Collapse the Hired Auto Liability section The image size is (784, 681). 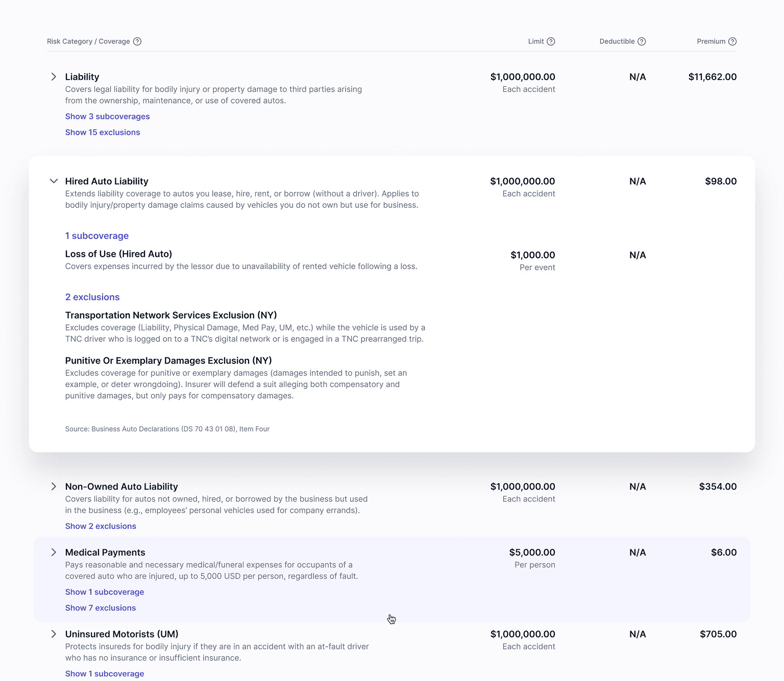click(x=54, y=181)
